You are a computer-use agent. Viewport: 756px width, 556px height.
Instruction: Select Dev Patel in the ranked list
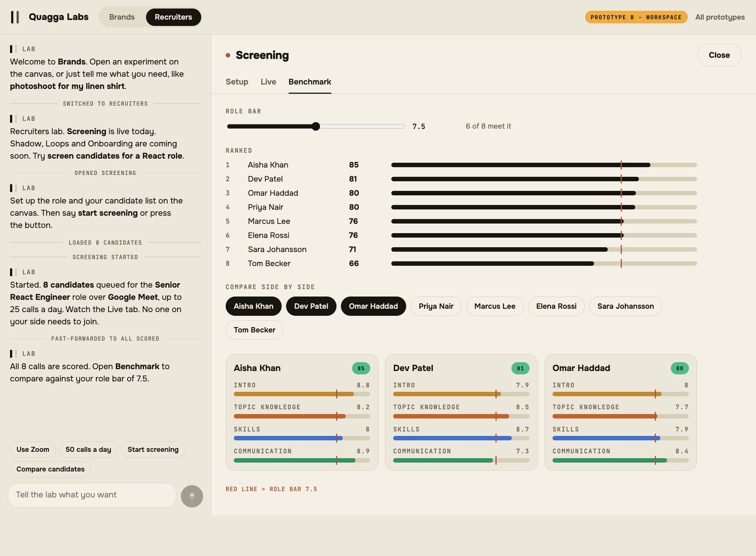tap(265, 179)
